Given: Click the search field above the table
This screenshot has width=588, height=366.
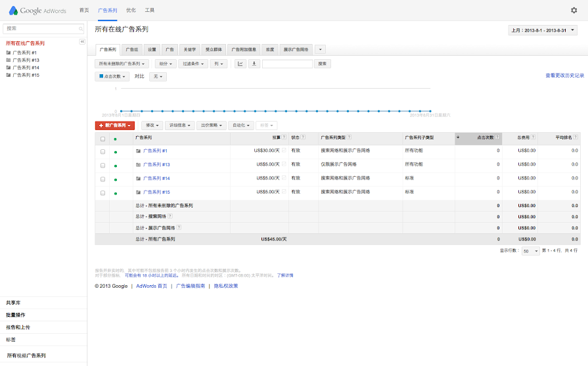Looking at the screenshot, I should point(287,64).
